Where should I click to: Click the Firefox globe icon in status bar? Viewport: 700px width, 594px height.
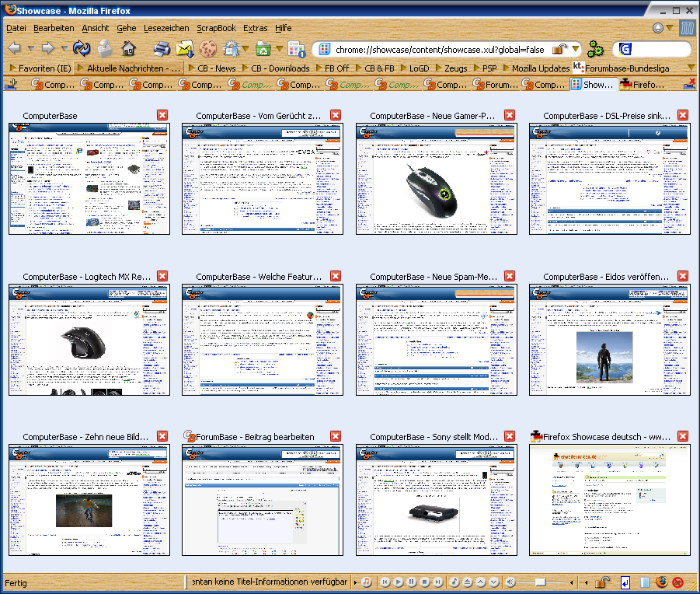click(662, 582)
